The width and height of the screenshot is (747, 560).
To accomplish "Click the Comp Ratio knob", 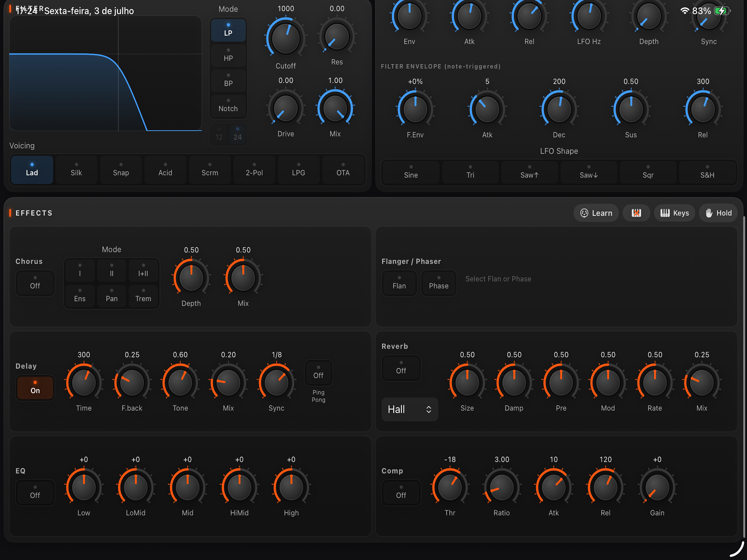I will 502,487.
